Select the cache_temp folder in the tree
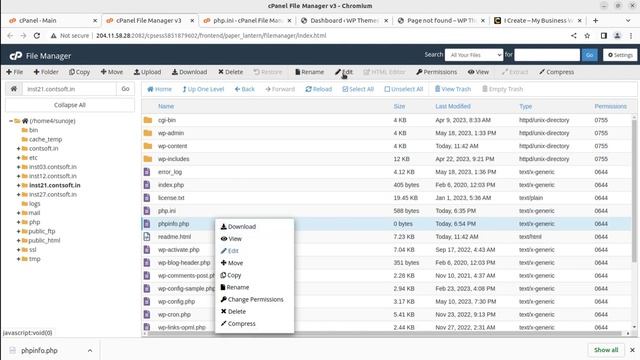The image size is (640, 360). tap(45, 139)
